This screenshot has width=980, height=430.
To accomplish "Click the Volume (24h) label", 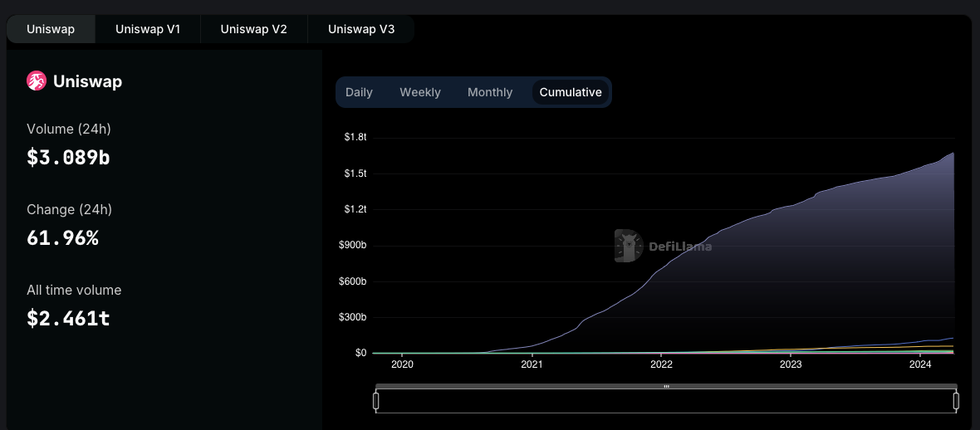I will pyautogui.click(x=69, y=129).
